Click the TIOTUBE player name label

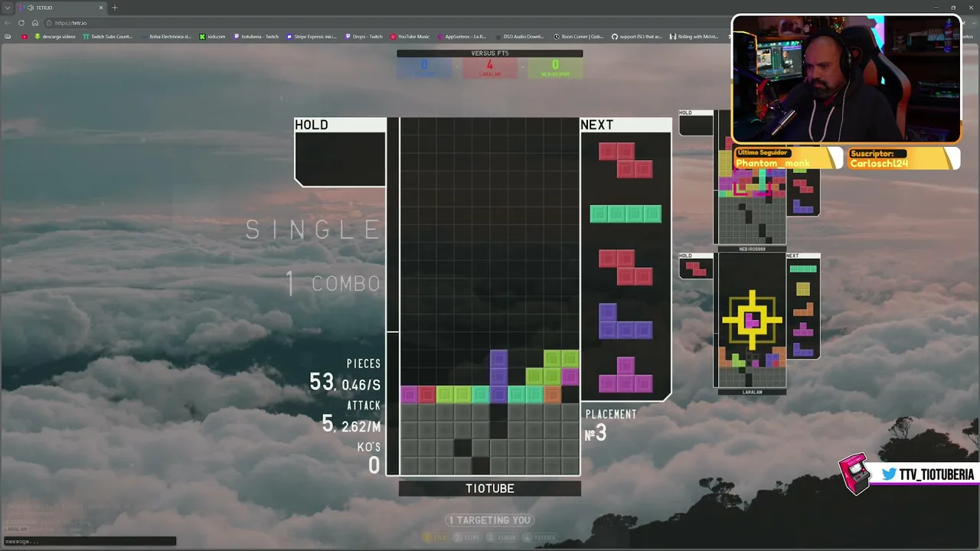coord(490,488)
